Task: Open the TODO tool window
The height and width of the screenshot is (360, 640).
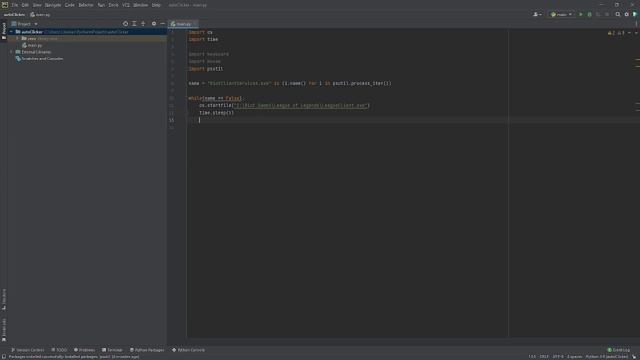Action: tap(59, 350)
